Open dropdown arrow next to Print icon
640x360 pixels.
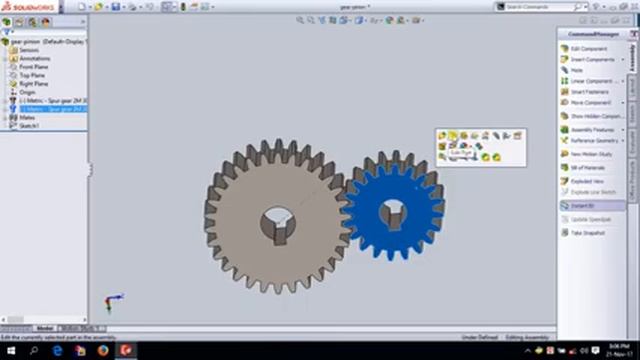point(140,7)
